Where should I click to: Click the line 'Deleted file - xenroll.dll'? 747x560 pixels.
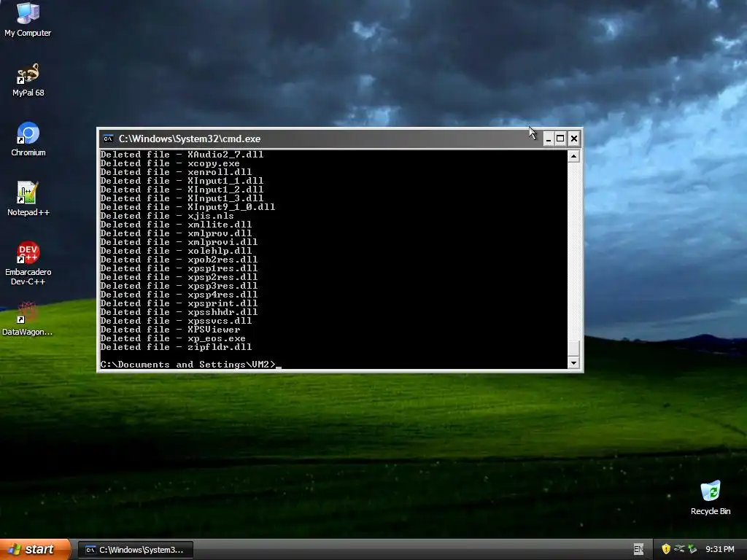[176, 172]
